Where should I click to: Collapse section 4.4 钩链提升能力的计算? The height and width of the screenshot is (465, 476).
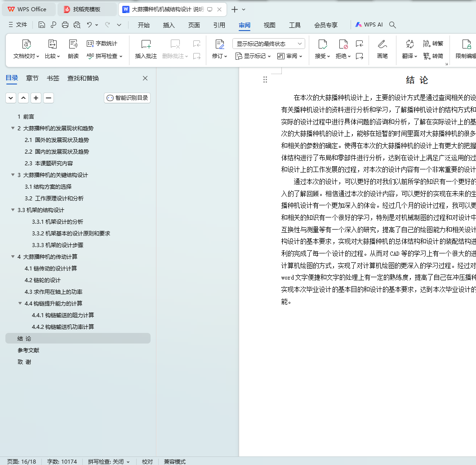tap(20, 303)
